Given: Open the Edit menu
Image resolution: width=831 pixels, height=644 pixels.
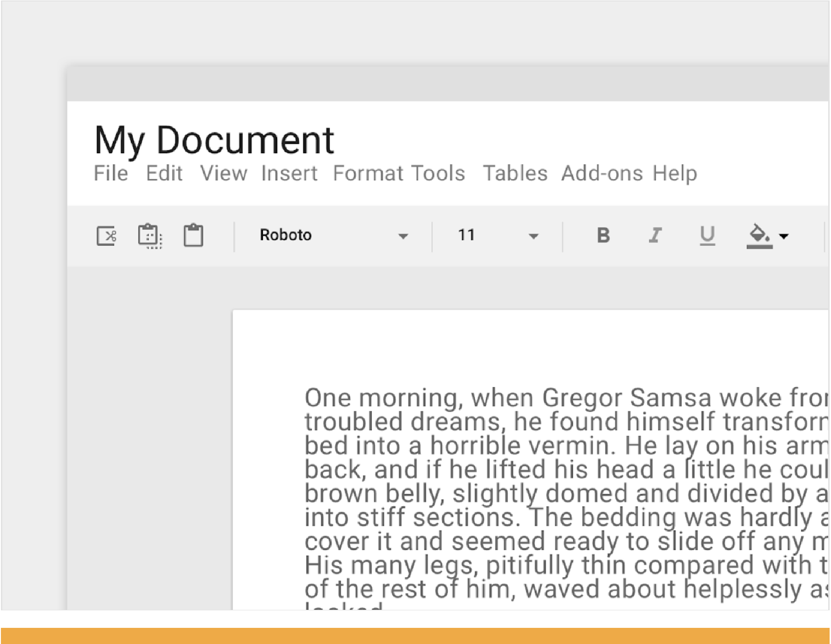Looking at the screenshot, I should pos(164,173).
